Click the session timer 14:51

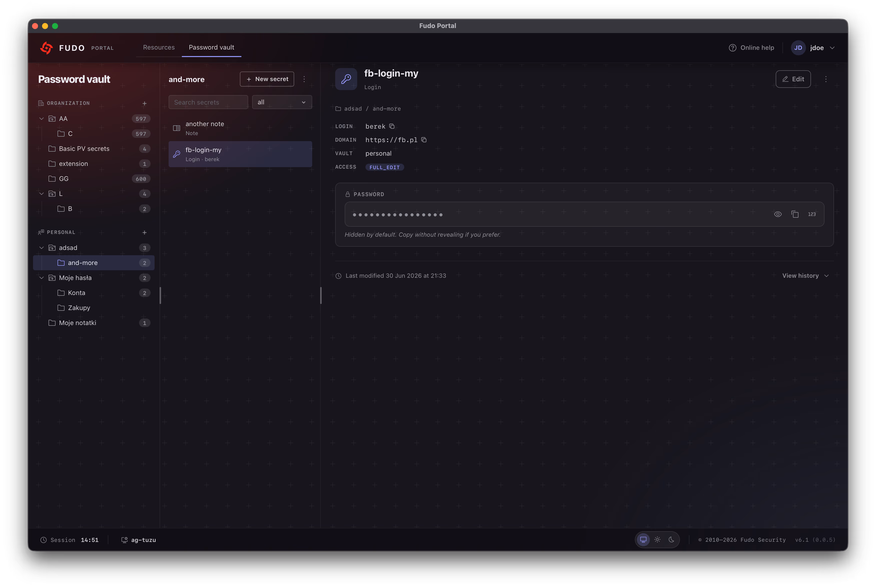pos(90,540)
